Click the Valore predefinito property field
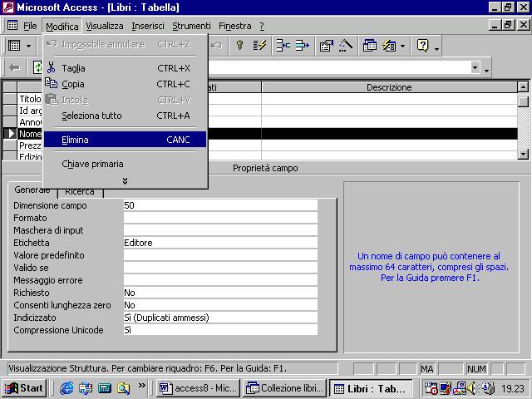 220,255
